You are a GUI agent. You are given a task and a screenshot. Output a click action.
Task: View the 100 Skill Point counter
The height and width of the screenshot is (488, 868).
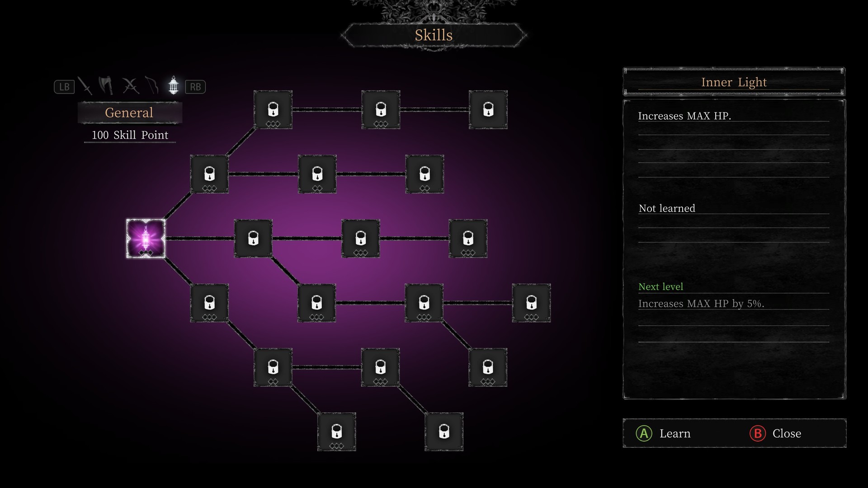(x=129, y=135)
